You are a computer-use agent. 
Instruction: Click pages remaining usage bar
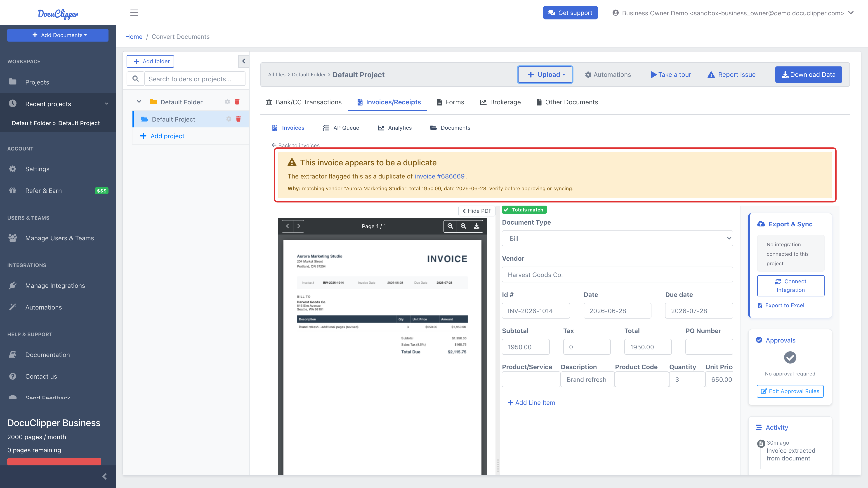coord(54,461)
